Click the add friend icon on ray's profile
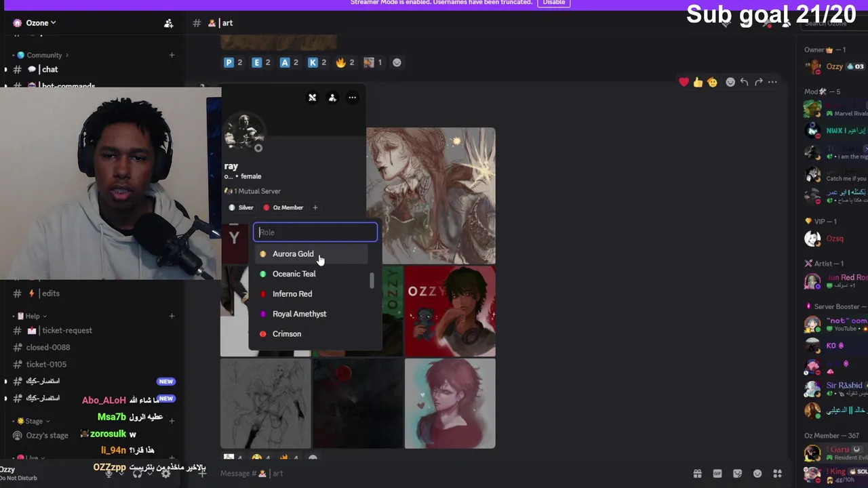The image size is (868, 488). click(x=332, y=98)
